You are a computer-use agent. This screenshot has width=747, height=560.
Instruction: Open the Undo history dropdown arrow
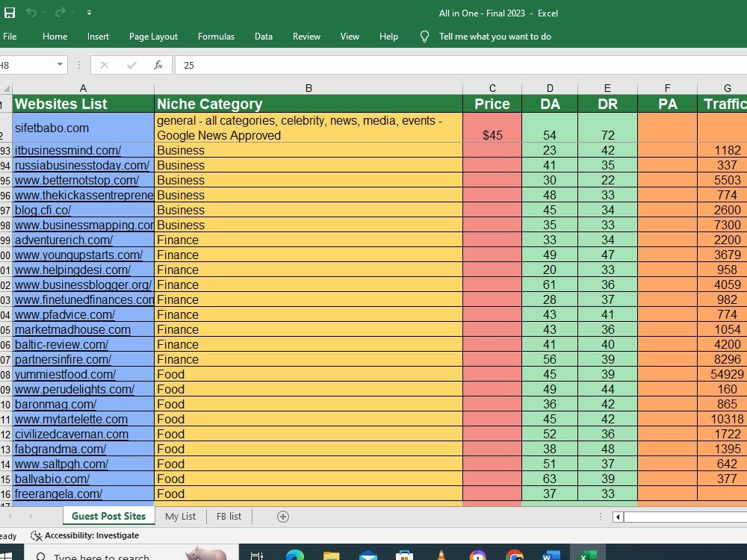point(44,13)
